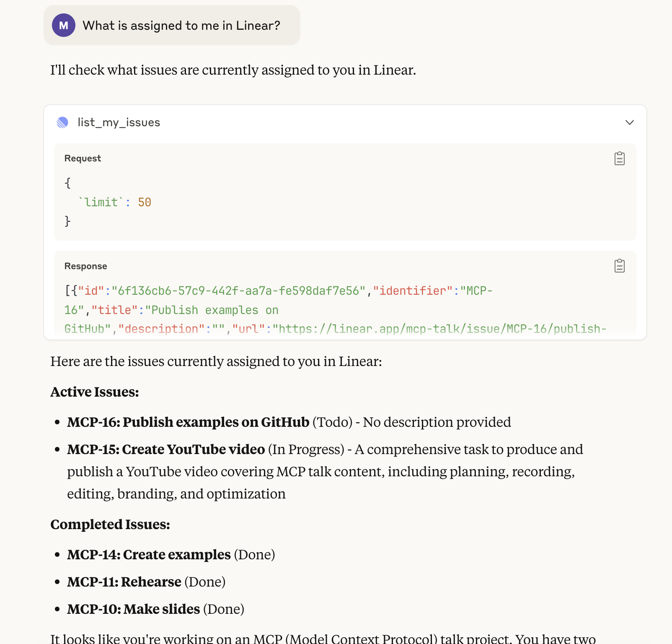672x644 pixels.
Task: Click the 'Active Issues:' heading
Action: [x=95, y=392]
